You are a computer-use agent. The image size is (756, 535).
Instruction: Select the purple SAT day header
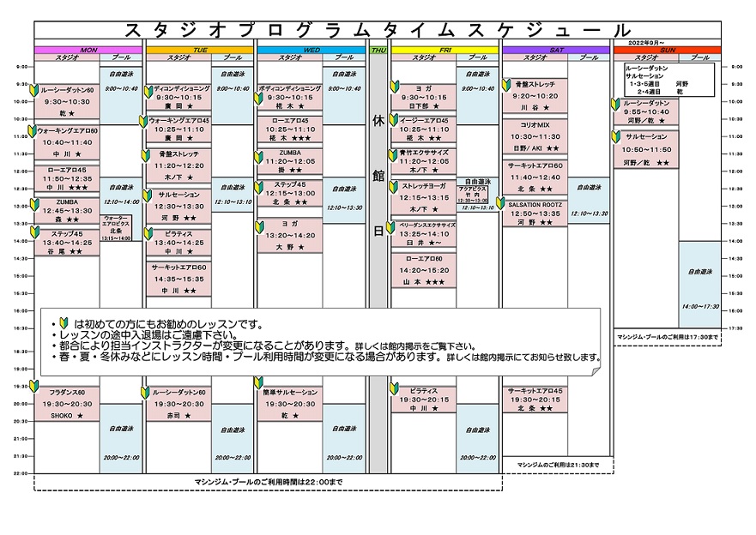556,50
